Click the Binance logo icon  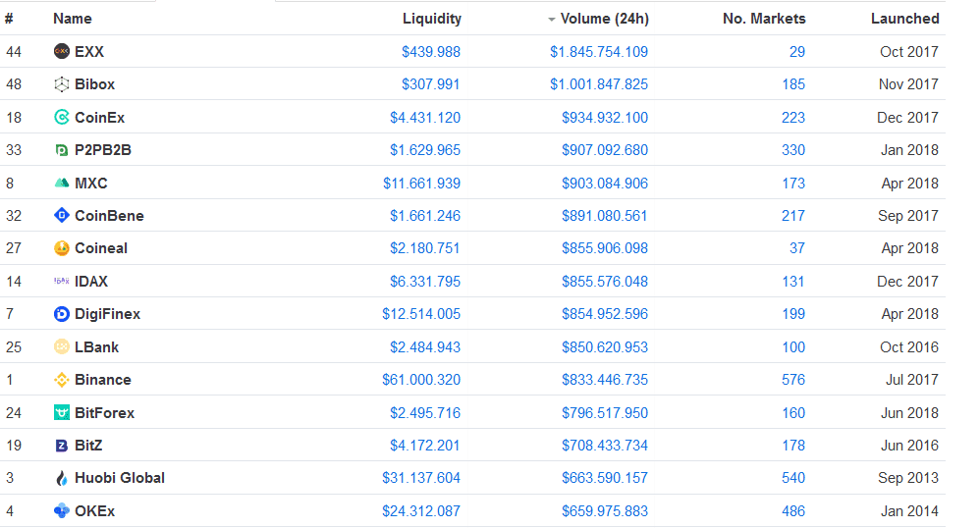coord(62,380)
